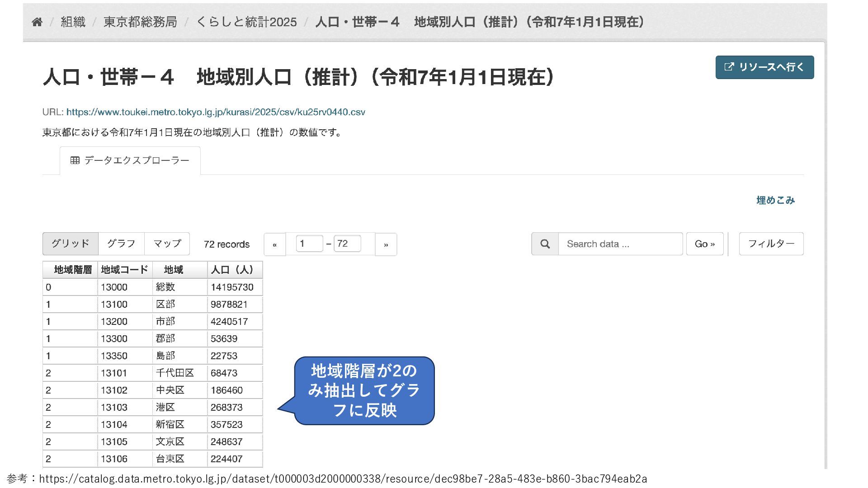The image size is (868, 488).
Task: Click the magnifier search icon
Action: [x=545, y=244]
